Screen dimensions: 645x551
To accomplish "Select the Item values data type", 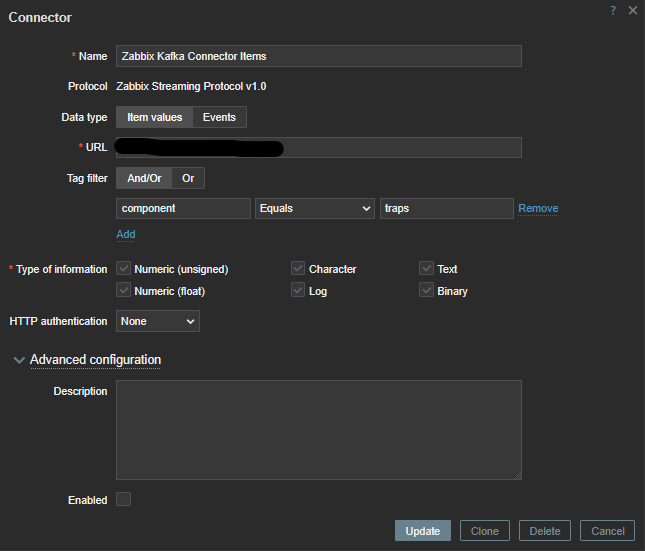I will [x=154, y=117].
